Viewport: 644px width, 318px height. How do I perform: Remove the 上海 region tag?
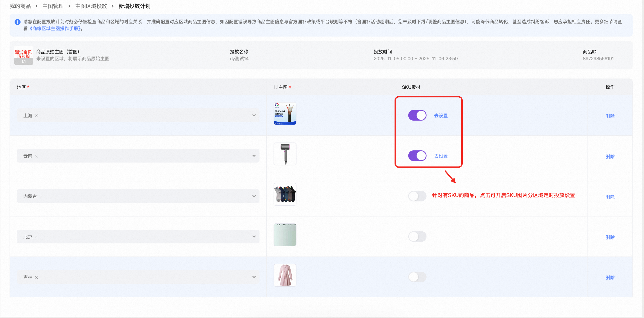click(x=36, y=116)
